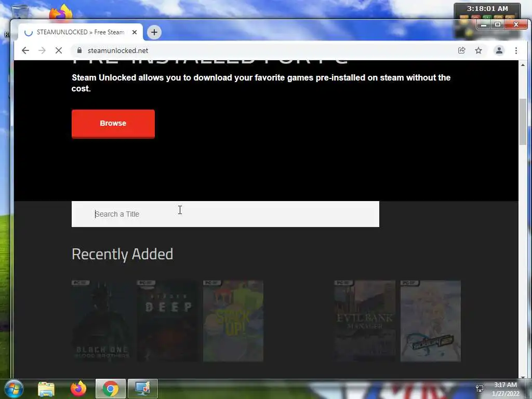Open the Evil Bank Manager game cover
Viewport: 532px width, 399px height.
click(x=365, y=321)
